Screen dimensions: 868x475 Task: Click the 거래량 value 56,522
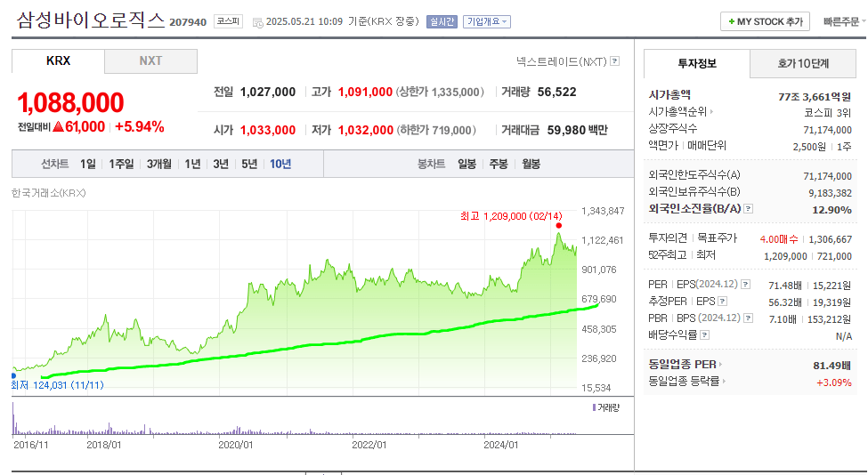(557, 92)
